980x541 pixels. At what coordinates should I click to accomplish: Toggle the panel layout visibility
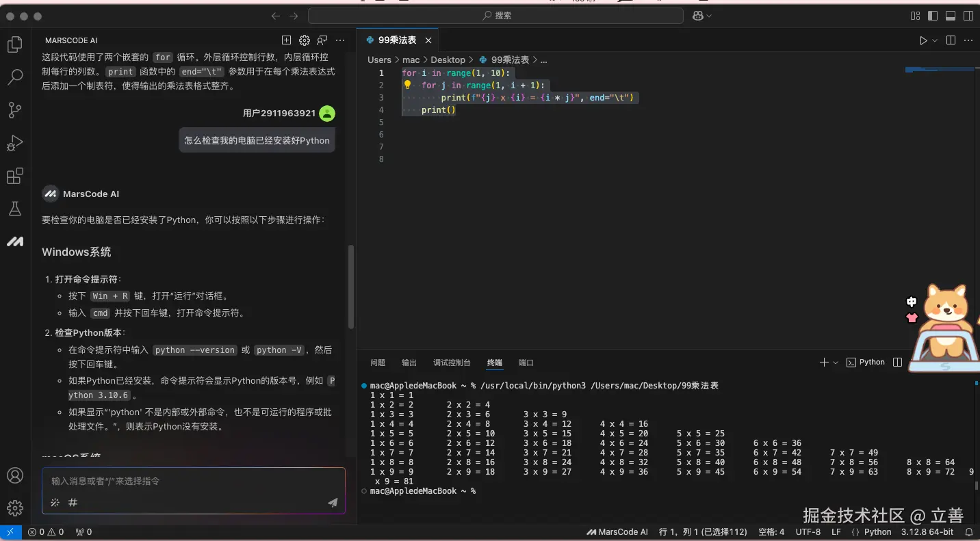pos(950,15)
